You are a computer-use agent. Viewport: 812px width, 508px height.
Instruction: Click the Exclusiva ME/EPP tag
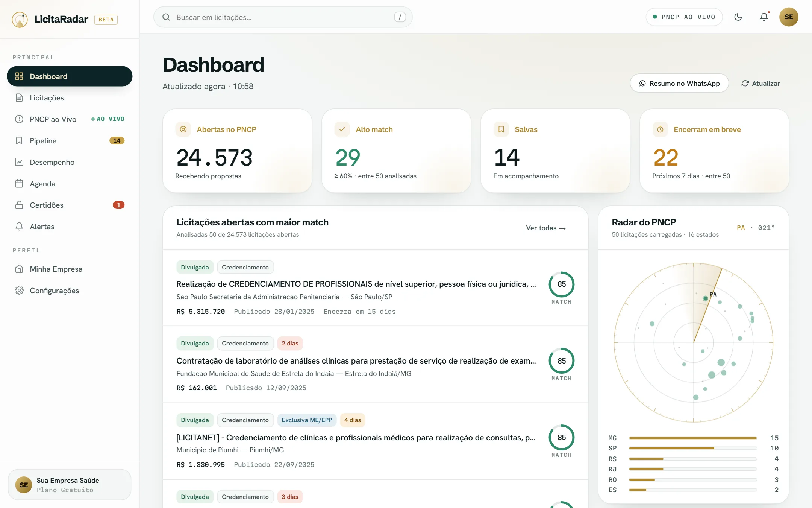307,420
